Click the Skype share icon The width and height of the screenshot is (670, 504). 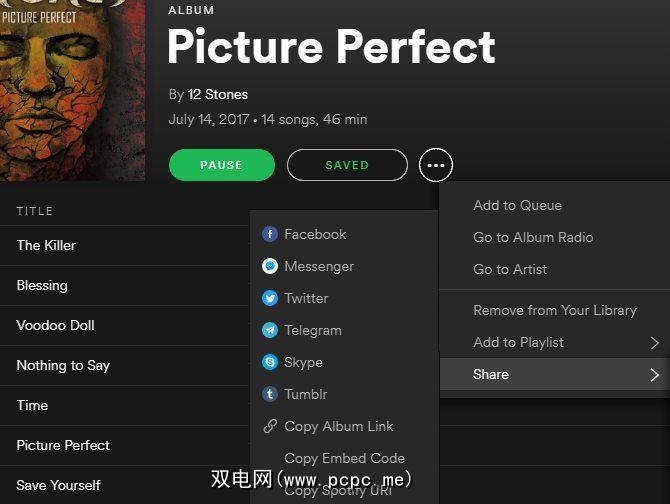click(x=270, y=362)
